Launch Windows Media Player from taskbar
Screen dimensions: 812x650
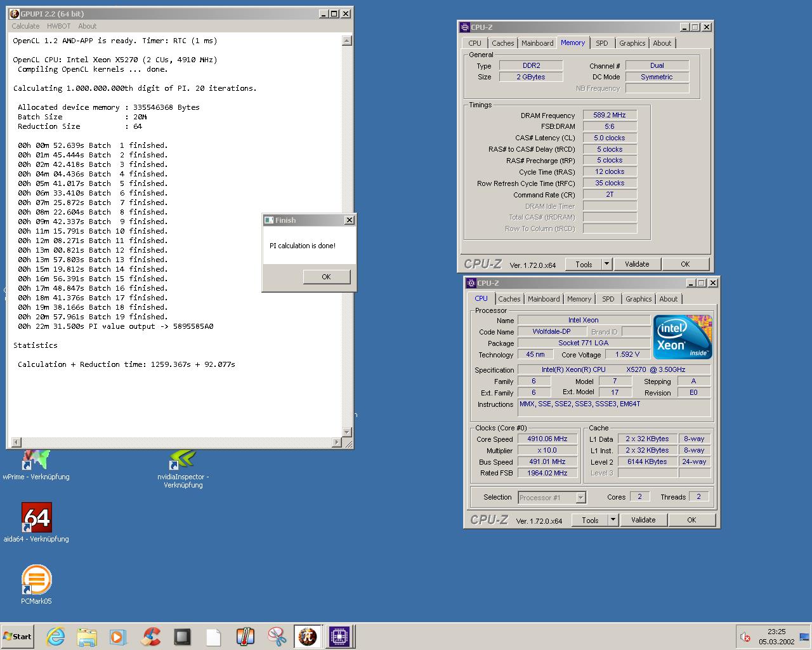(118, 637)
